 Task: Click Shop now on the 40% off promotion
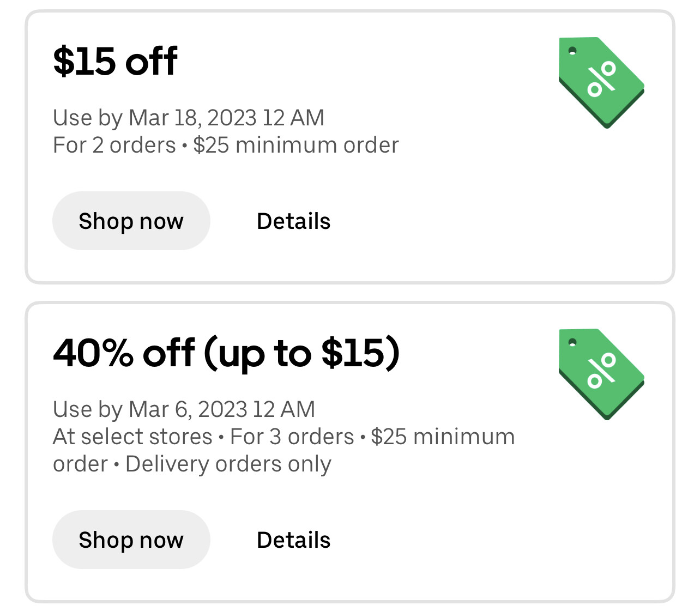131,540
